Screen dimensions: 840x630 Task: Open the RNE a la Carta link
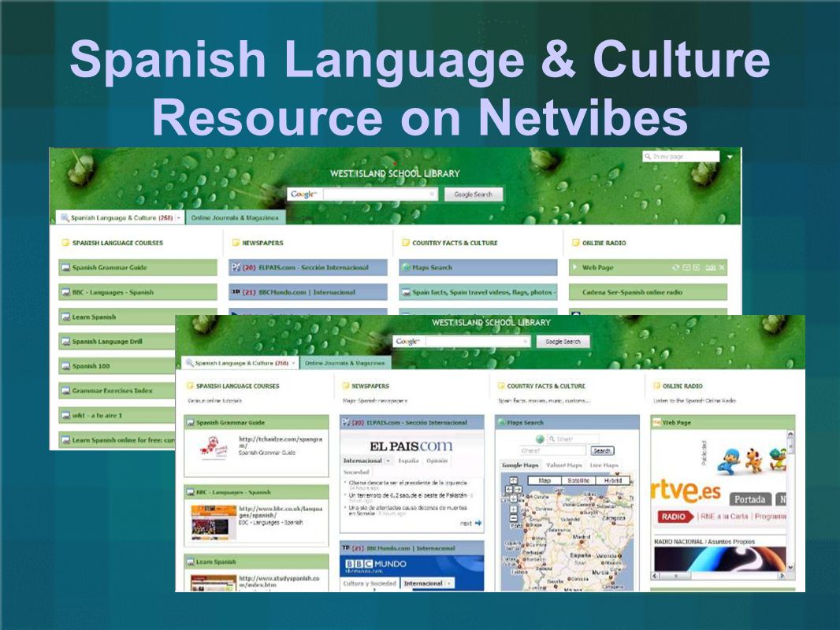[x=723, y=517]
